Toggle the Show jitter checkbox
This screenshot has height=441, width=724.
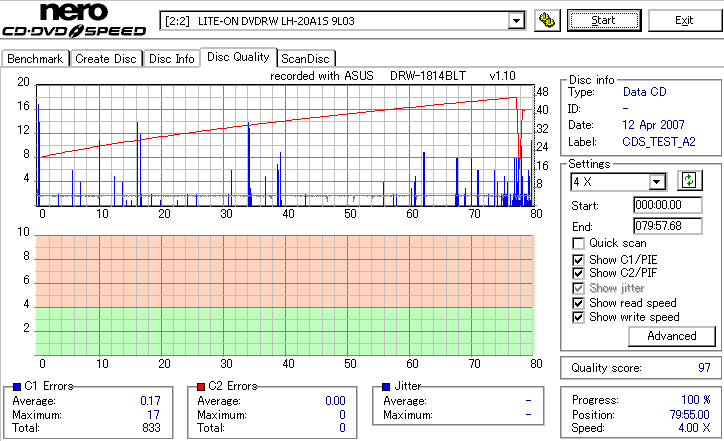click(578, 288)
